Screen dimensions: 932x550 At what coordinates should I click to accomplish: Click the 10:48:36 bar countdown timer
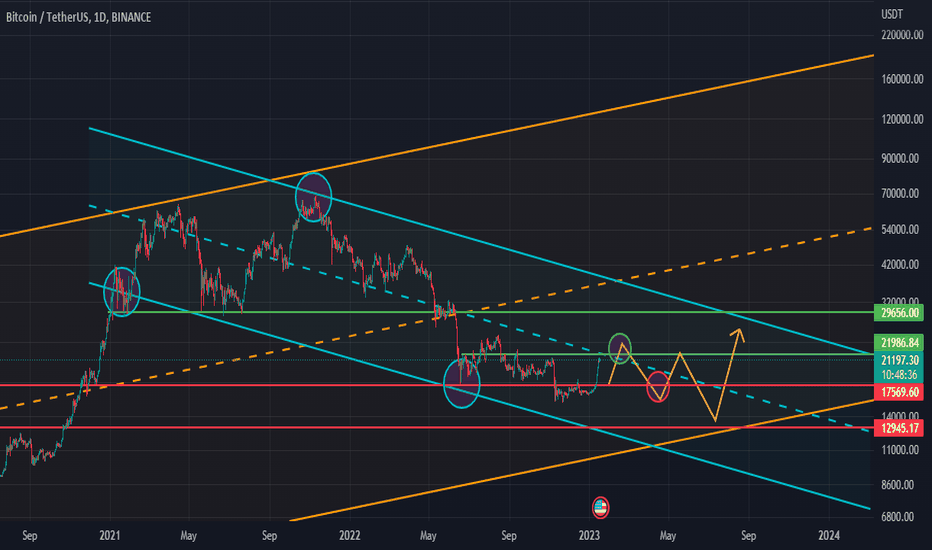(899, 375)
